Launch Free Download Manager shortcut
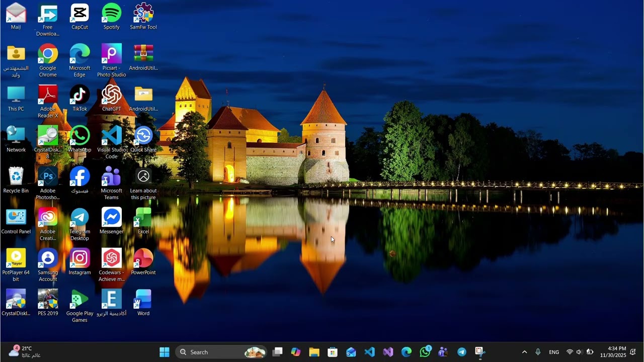This screenshot has width=644, height=362. click(x=48, y=20)
